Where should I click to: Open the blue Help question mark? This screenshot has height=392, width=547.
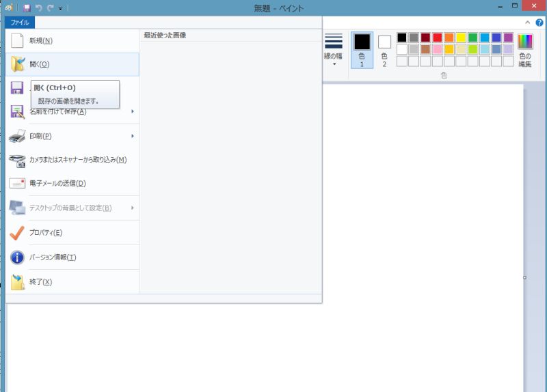(539, 23)
